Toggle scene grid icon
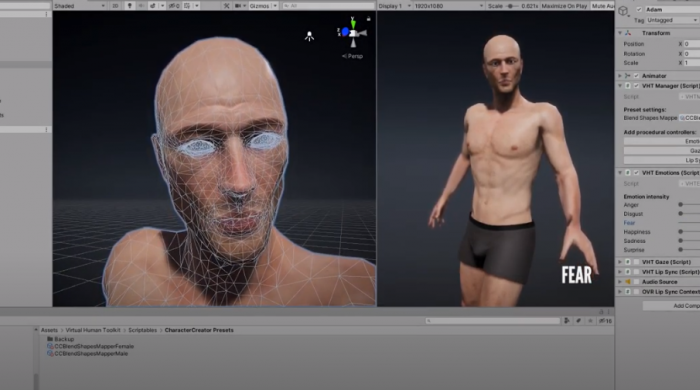The width and height of the screenshot is (700, 390). click(x=187, y=6)
